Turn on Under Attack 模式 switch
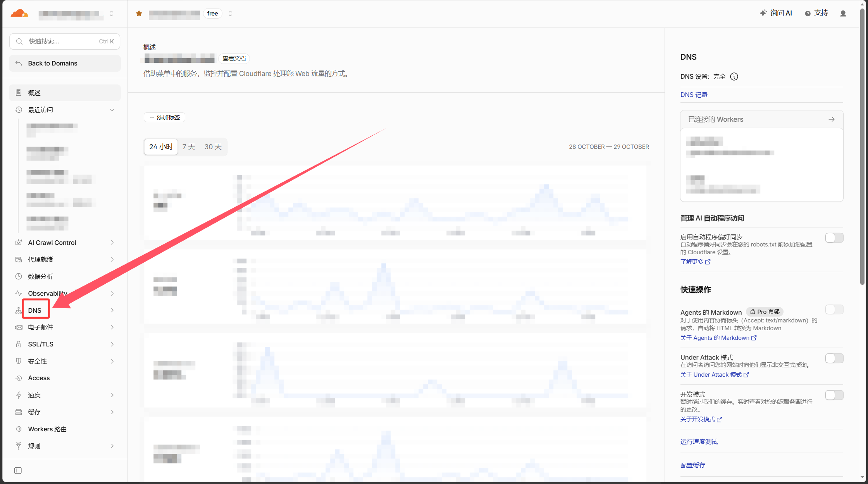The height and width of the screenshot is (484, 868). click(x=834, y=358)
